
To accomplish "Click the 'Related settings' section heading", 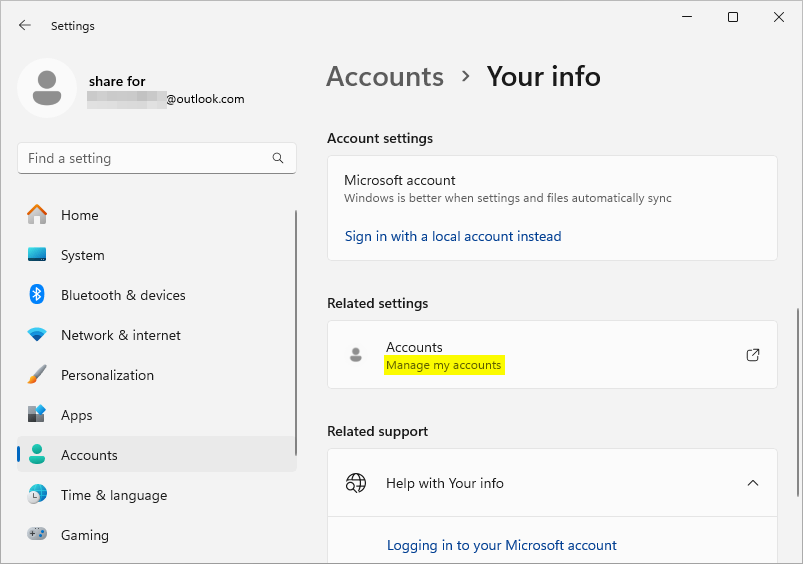I will [377, 303].
